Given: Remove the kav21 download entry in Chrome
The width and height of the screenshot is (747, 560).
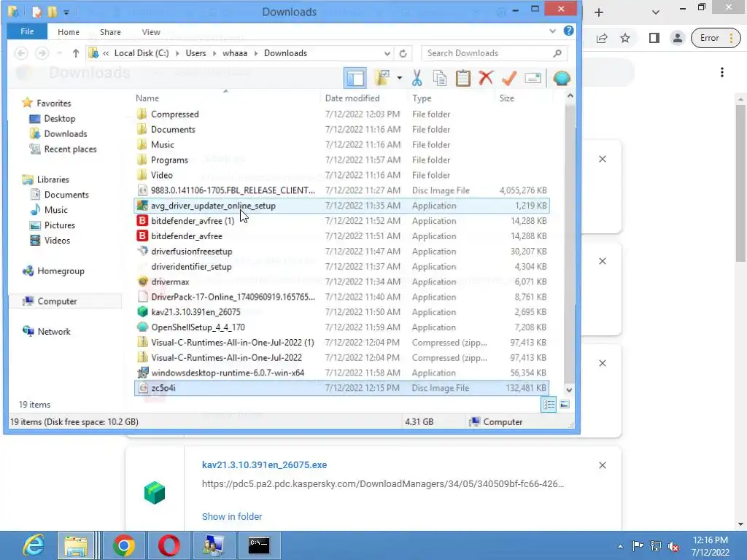Looking at the screenshot, I should [x=602, y=465].
